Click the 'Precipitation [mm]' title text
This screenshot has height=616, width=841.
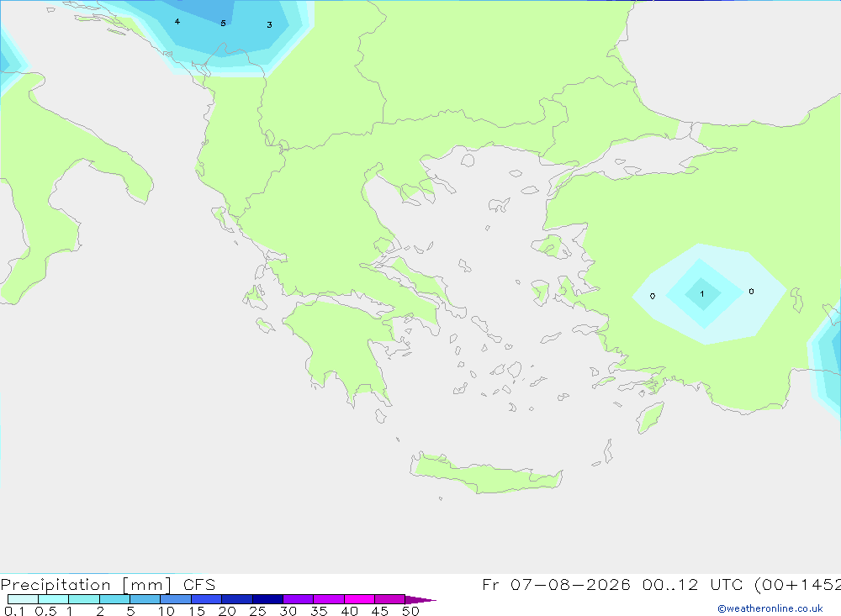[86, 585]
